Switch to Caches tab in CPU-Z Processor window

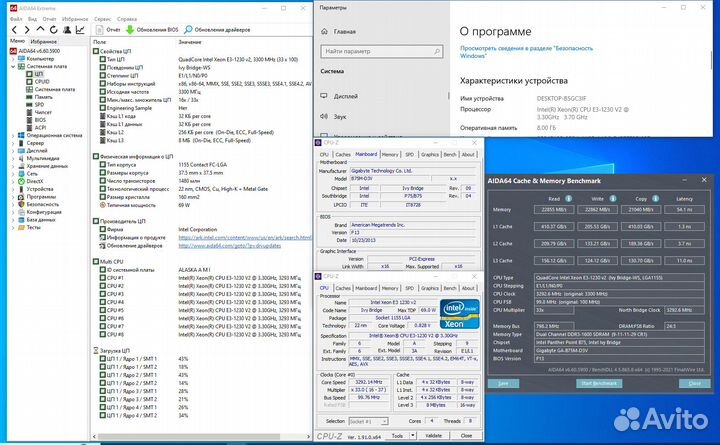343,288
